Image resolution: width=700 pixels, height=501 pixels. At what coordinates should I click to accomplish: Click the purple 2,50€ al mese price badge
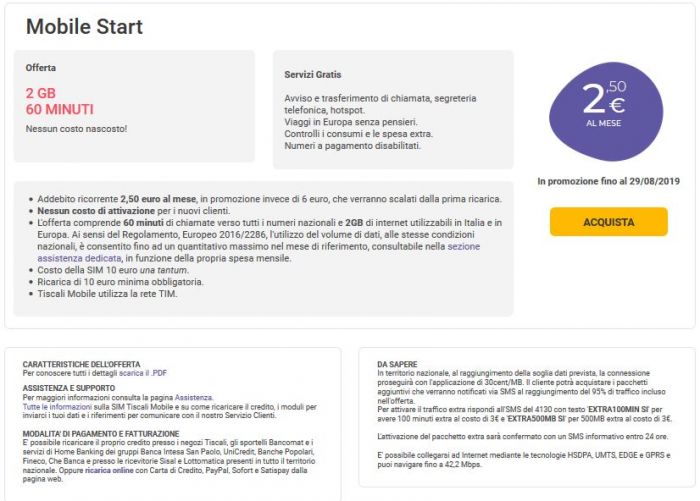(x=606, y=111)
